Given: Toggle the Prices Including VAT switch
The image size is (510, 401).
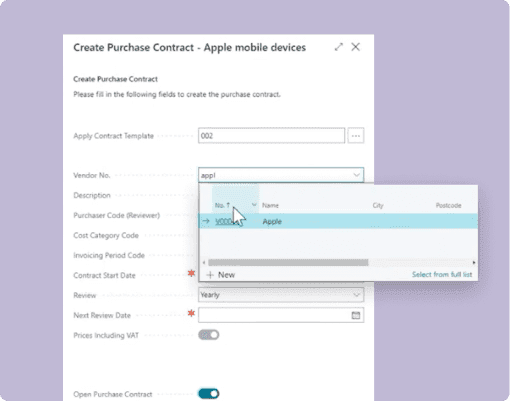Looking at the screenshot, I should 209,335.
